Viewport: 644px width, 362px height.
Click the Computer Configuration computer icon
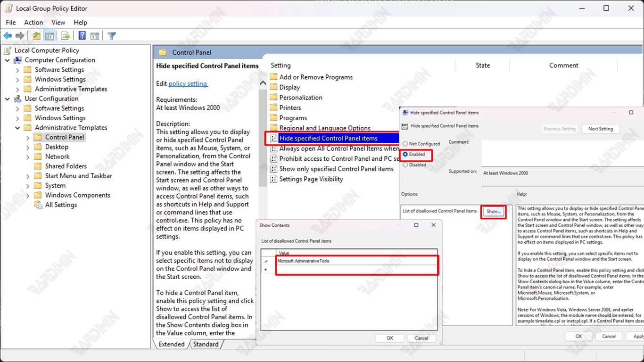point(18,60)
